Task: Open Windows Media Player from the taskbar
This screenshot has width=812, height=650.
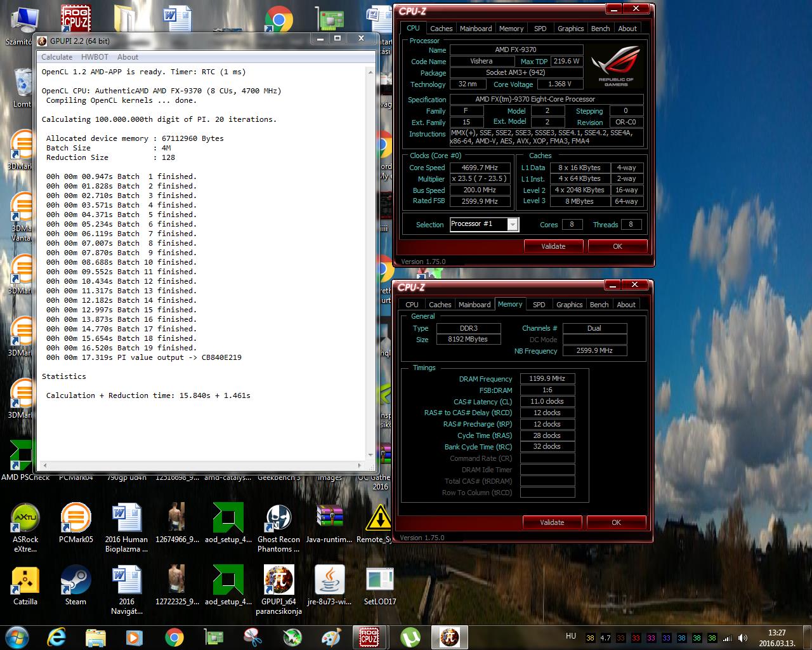Action: (x=134, y=637)
